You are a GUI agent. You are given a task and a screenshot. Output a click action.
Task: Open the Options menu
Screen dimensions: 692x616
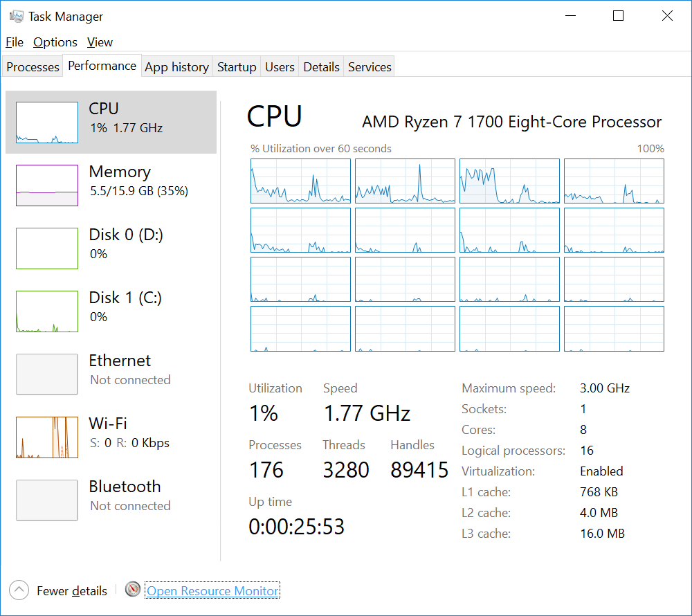coord(55,42)
